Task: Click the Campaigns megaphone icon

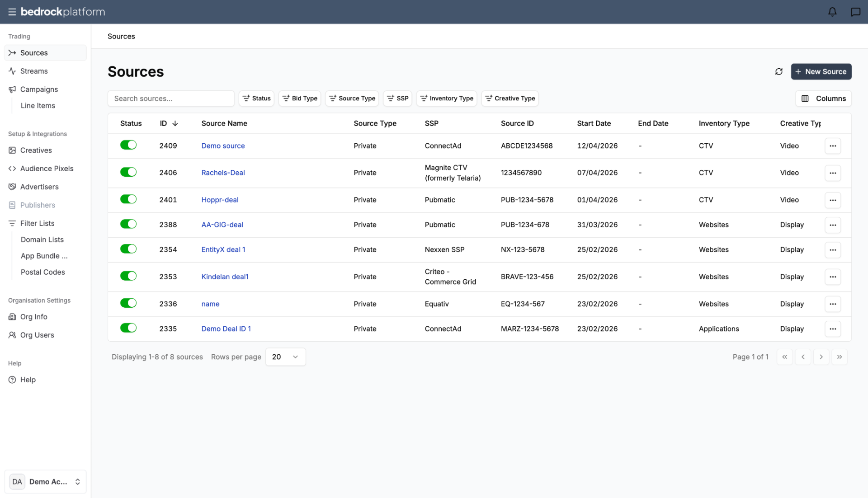Action: (12, 89)
